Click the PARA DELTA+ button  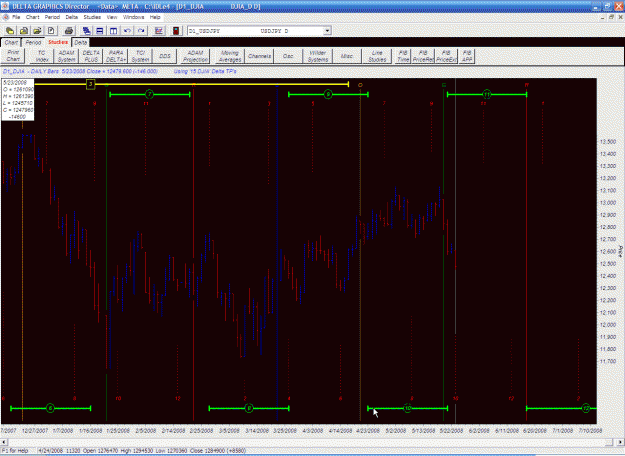116,56
